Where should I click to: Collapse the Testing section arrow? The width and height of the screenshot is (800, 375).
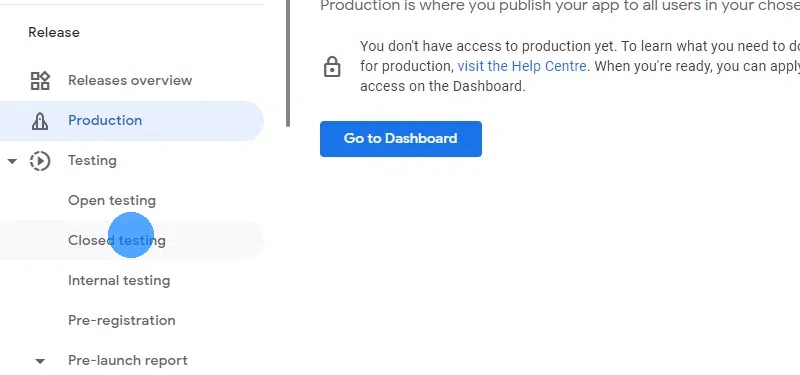[x=12, y=161]
